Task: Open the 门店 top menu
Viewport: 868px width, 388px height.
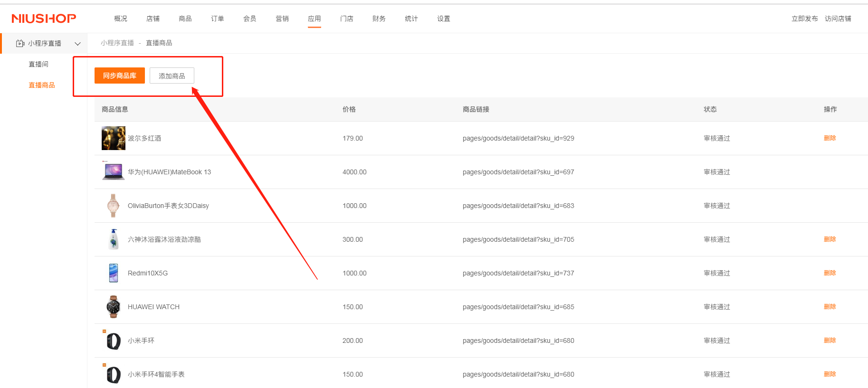Action: click(x=347, y=19)
